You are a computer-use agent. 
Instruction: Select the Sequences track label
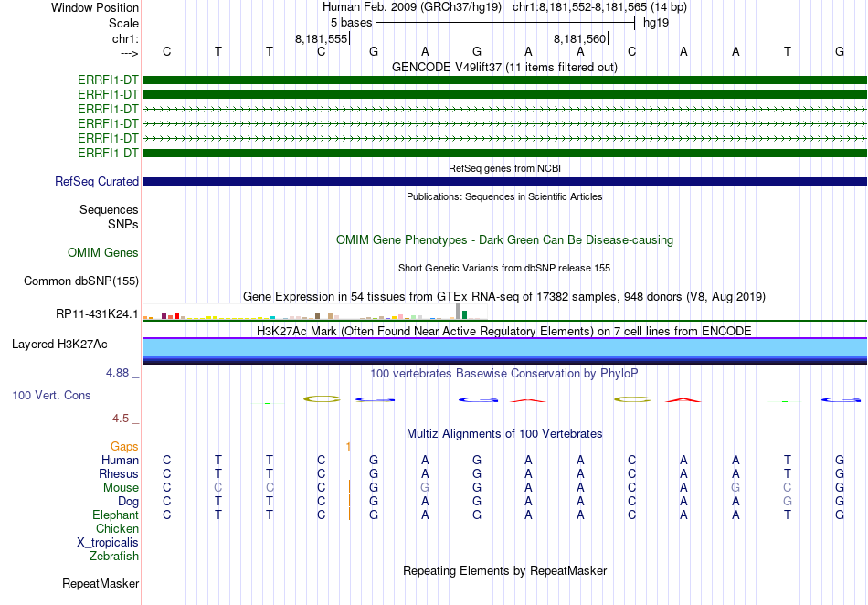coord(109,210)
